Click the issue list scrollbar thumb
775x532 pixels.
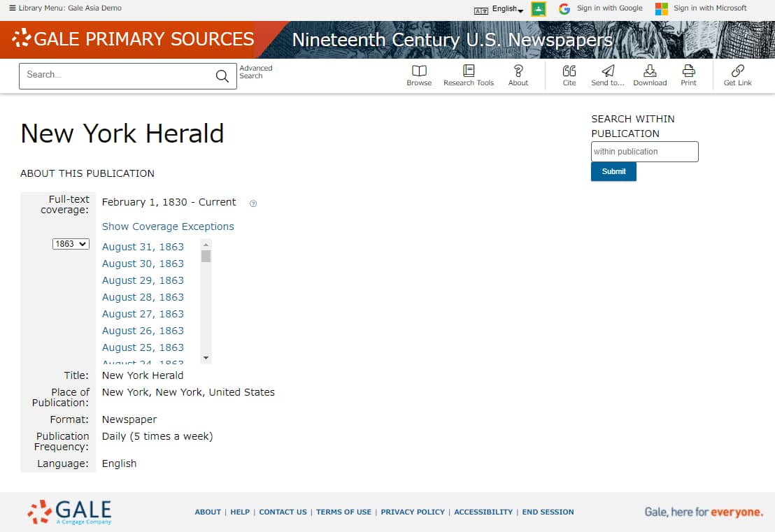pos(206,256)
